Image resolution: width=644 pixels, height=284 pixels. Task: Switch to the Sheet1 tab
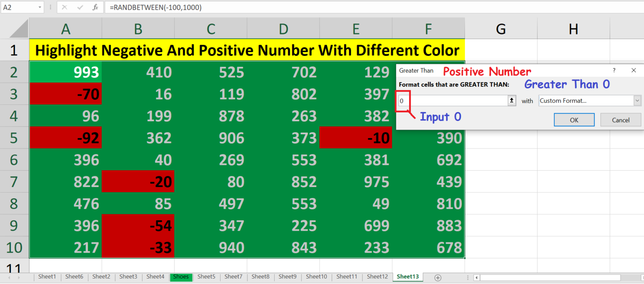(47, 277)
